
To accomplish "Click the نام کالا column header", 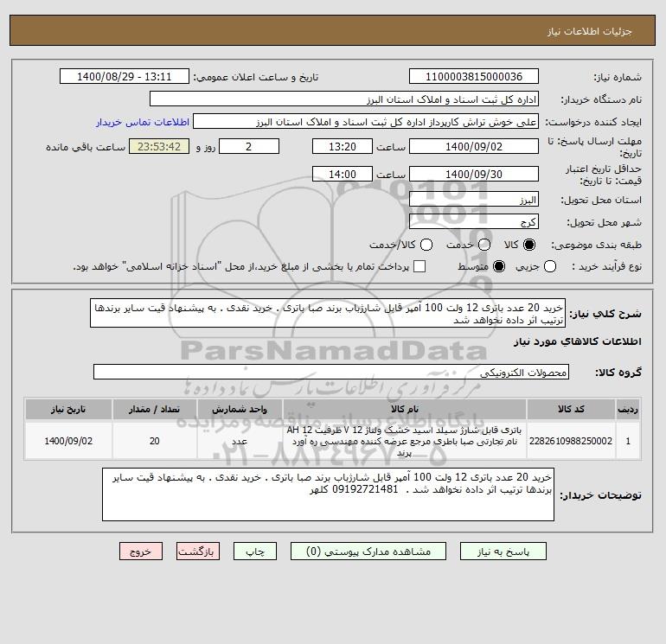I will (405, 409).
